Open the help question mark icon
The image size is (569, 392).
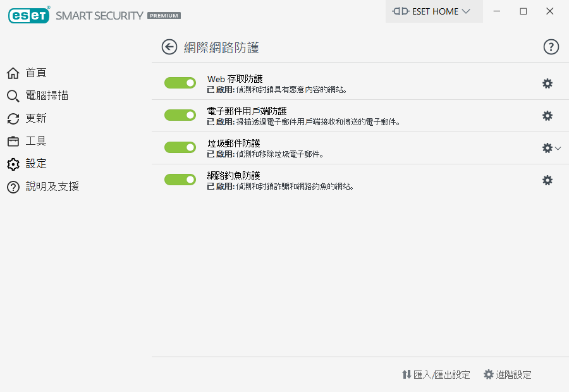pos(551,47)
